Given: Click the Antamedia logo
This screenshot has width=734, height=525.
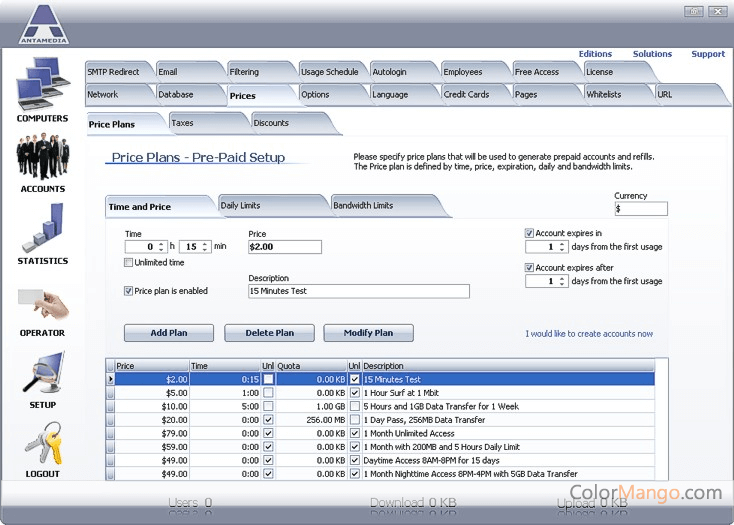Looking at the screenshot, I should (44, 24).
